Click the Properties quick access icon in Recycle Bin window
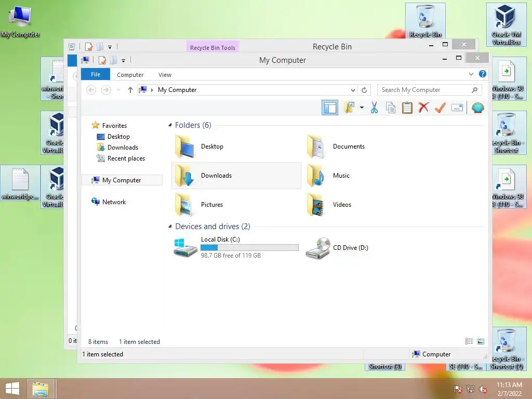Image resolution: width=532 pixels, height=399 pixels. 89,47
